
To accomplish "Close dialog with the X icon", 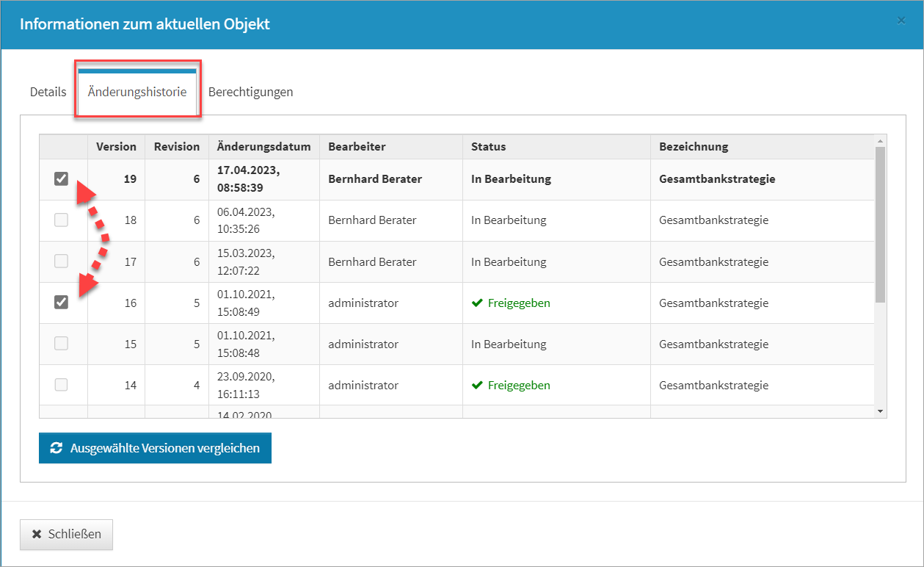I will click(x=901, y=21).
